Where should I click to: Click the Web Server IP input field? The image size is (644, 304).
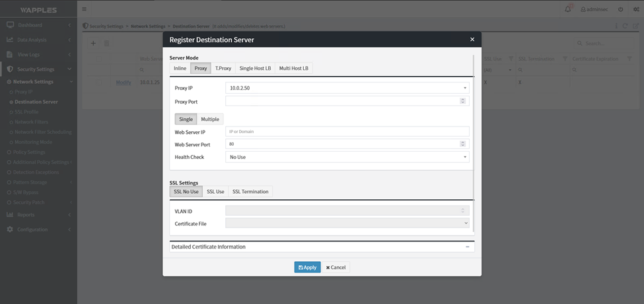coord(347,131)
